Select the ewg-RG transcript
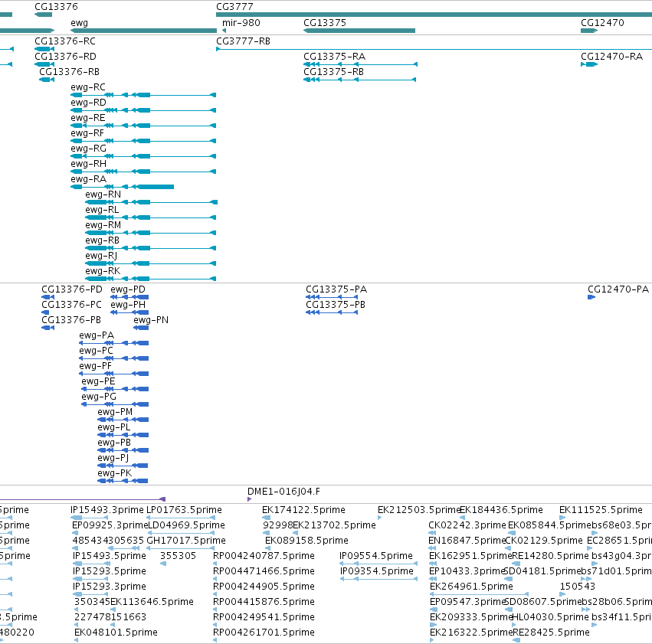The width and height of the screenshot is (652, 644). coord(143,157)
